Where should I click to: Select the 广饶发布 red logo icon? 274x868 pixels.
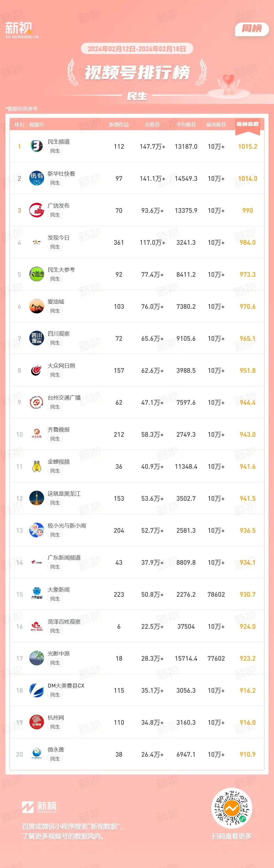point(36,210)
